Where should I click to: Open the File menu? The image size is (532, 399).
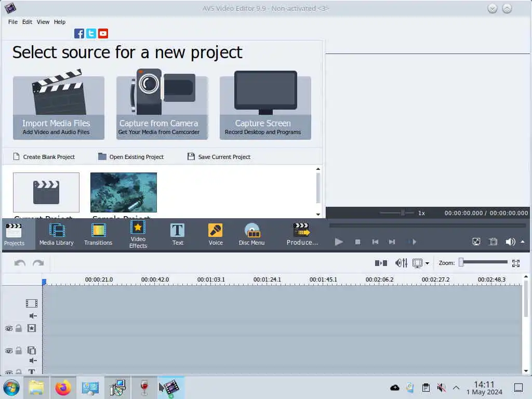[13, 22]
